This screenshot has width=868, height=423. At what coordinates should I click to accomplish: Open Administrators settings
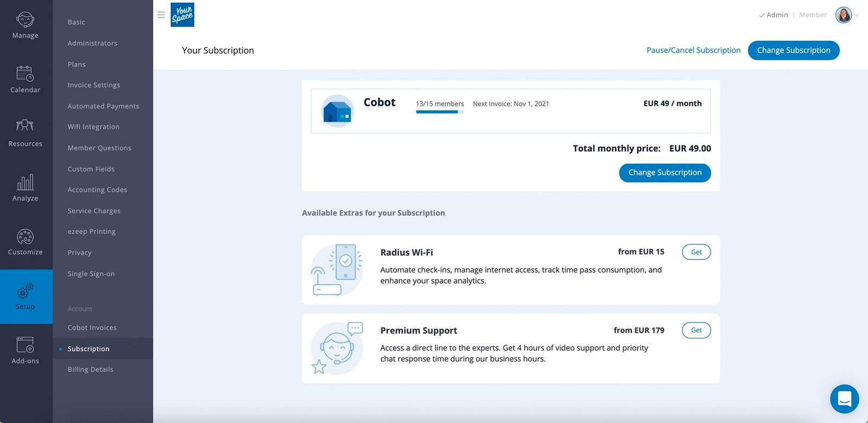(92, 43)
